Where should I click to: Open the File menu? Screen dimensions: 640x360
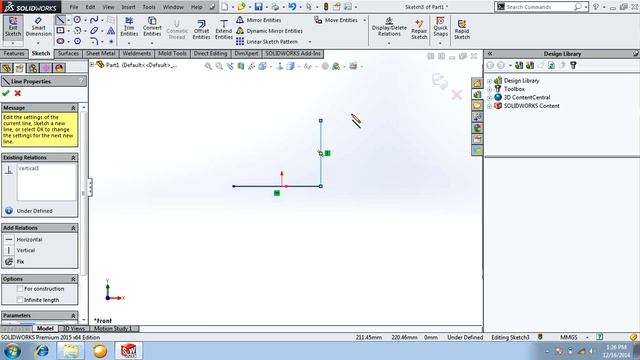tap(74, 7)
